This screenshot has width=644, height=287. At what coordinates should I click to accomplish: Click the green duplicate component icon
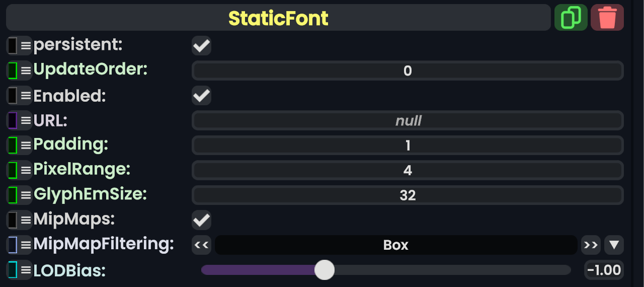571,18
